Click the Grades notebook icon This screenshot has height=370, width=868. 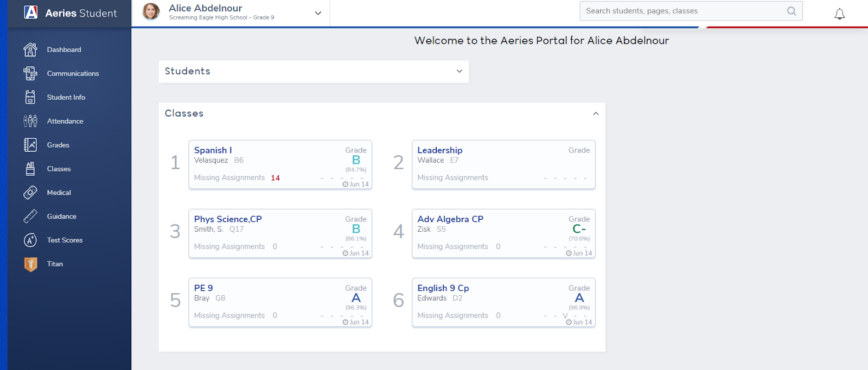(x=30, y=145)
